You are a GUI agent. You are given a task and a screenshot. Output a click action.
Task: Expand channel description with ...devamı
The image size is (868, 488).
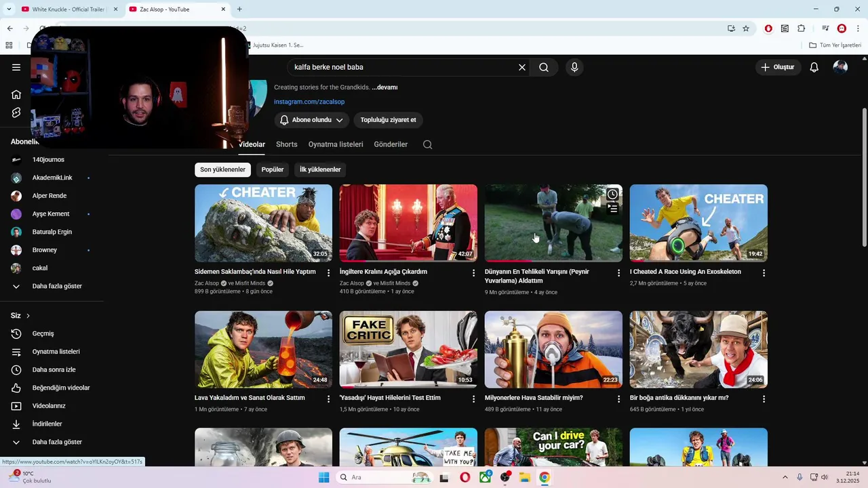(x=384, y=87)
